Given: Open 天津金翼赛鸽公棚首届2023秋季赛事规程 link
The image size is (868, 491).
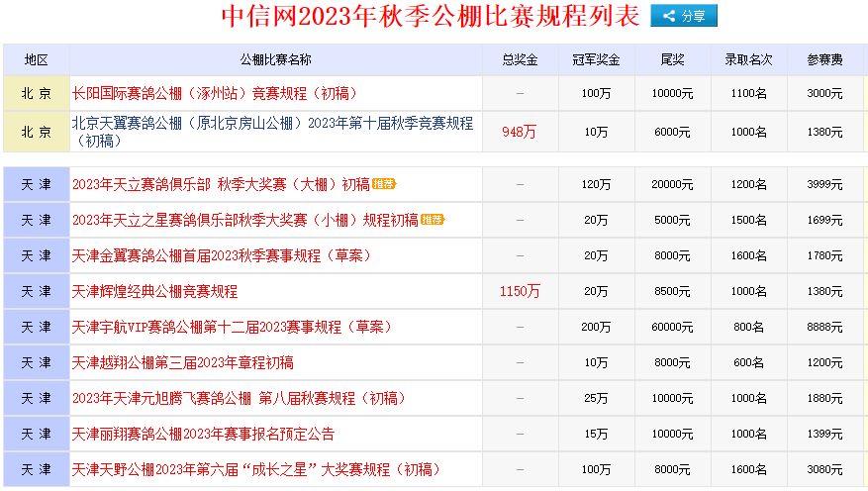Looking at the screenshot, I should [222, 255].
